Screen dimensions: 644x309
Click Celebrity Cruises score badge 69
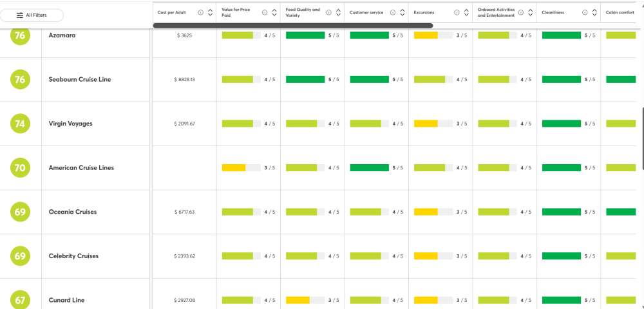coord(20,256)
